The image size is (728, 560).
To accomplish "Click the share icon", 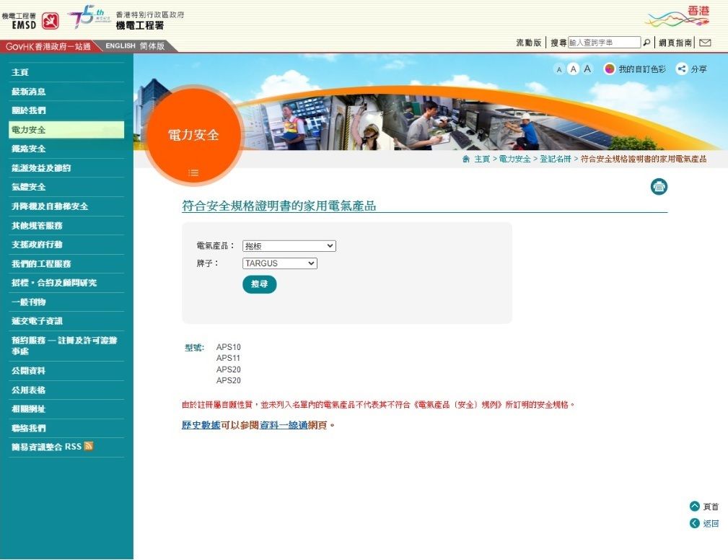I will tap(681, 69).
